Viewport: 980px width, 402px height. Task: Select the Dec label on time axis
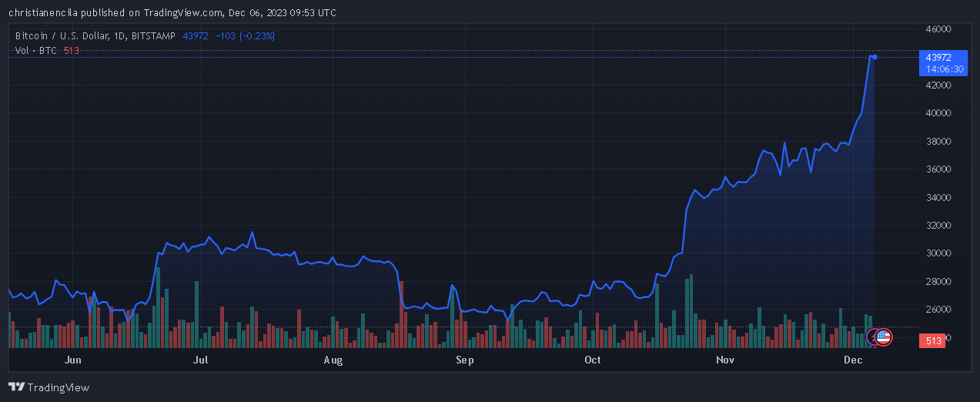(x=852, y=360)
